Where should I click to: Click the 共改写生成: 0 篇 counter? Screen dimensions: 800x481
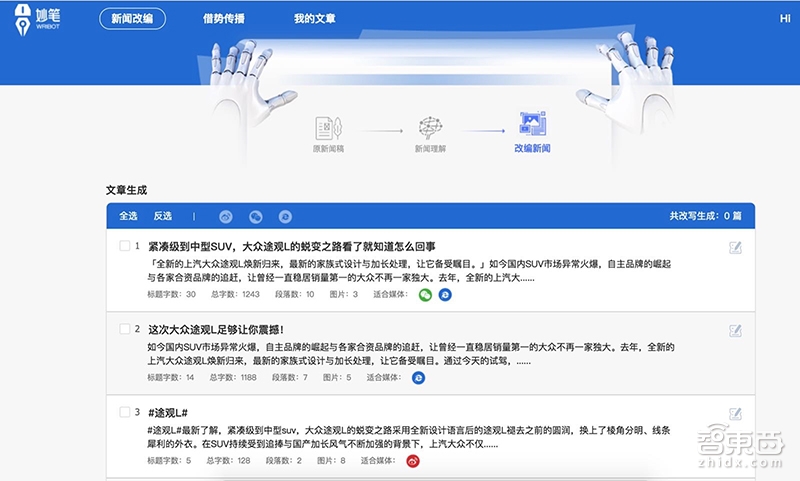coord(706,216)
